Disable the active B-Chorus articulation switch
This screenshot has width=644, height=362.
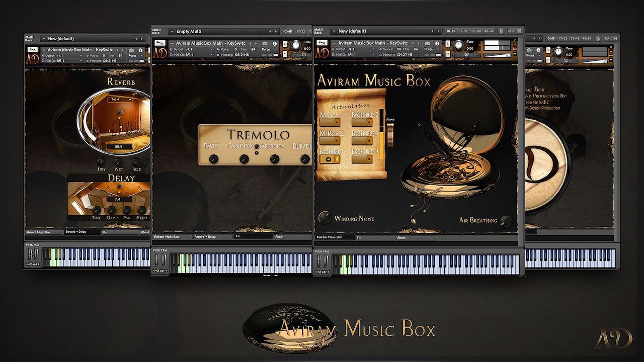point(330,159)
